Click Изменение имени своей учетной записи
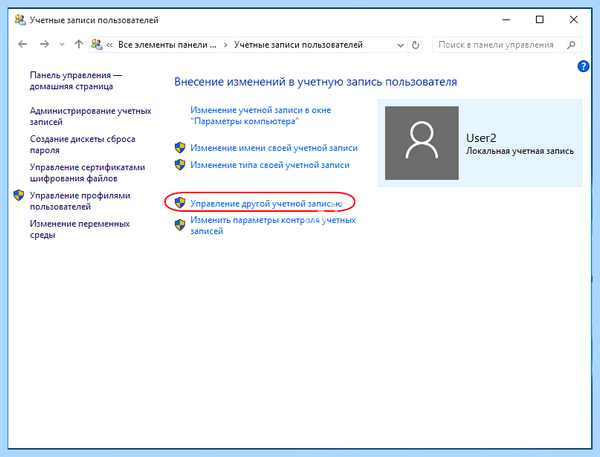 tap(274, 148)
